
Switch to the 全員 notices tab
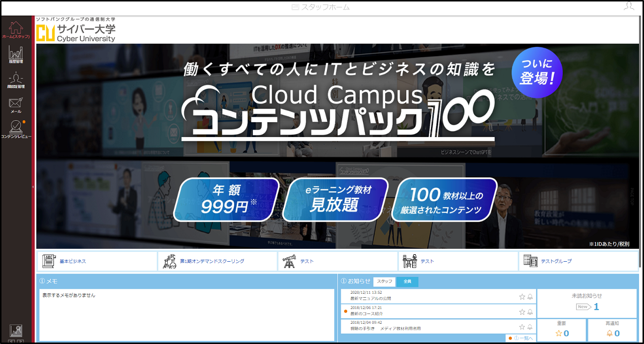[x=407, y=281]
